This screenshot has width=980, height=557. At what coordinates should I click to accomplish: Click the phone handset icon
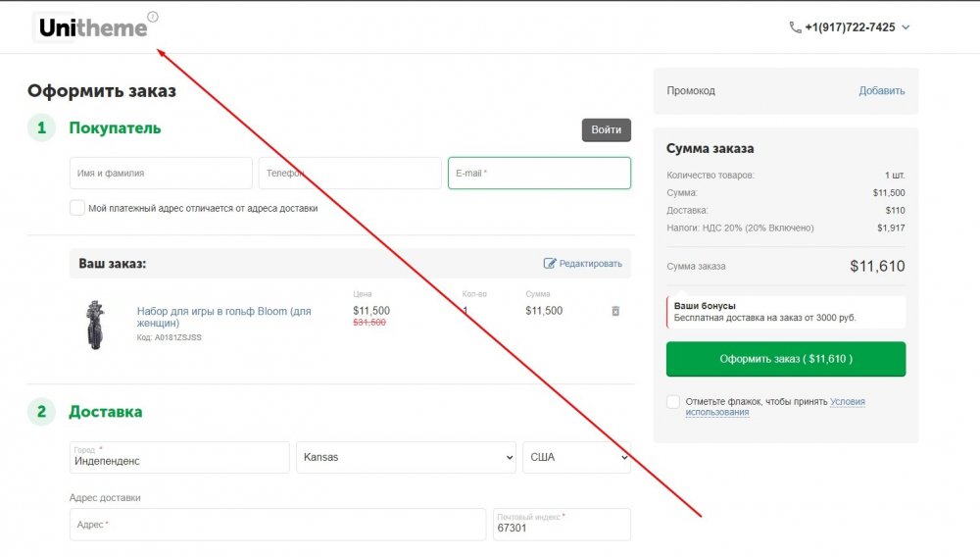click(795, 27)
